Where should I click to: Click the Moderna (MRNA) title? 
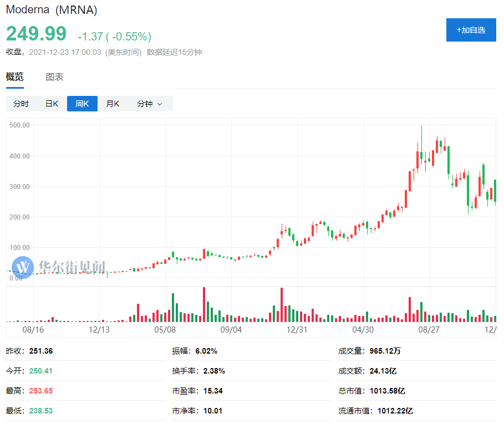[51, 10]
